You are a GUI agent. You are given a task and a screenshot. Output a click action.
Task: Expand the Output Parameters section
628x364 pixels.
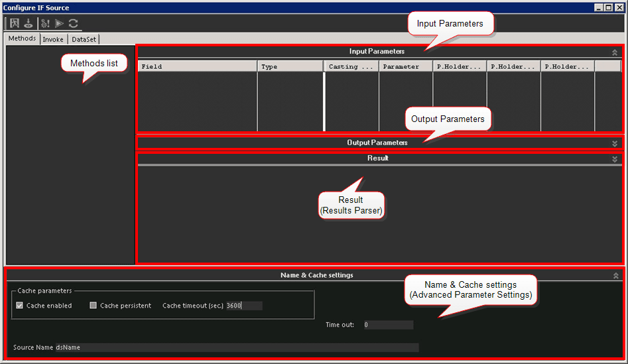pos(614,144)
